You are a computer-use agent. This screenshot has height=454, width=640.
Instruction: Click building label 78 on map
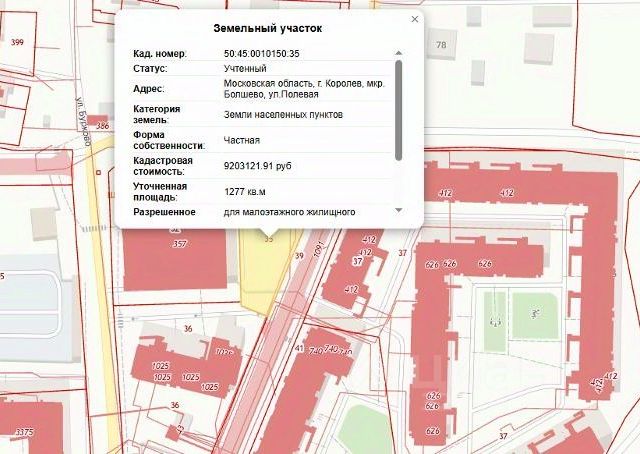point(441,45)
